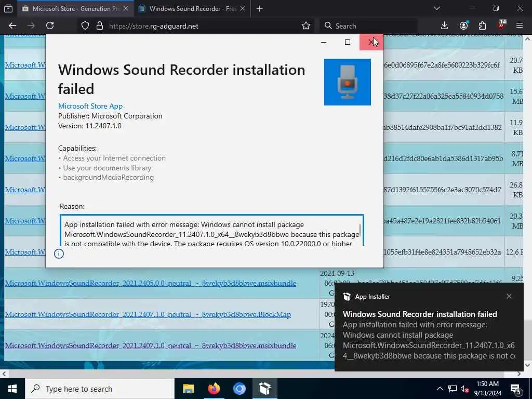This screenshot has height=399, width=532.
Task: Download WindowsSoundRecorder 2021.2407.1.0 msixbundle
Action: tap(151, 345)
